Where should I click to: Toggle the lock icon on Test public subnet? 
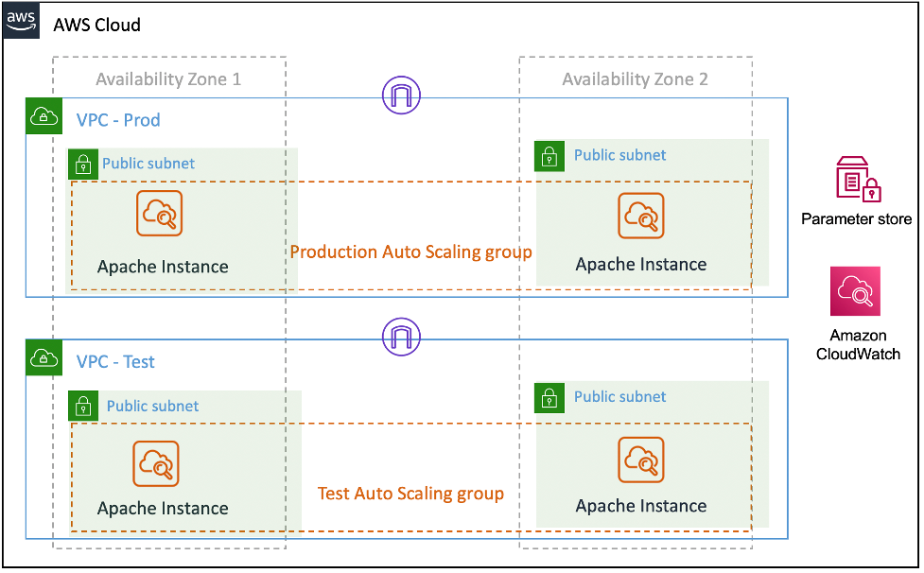[x=83, y=406]
